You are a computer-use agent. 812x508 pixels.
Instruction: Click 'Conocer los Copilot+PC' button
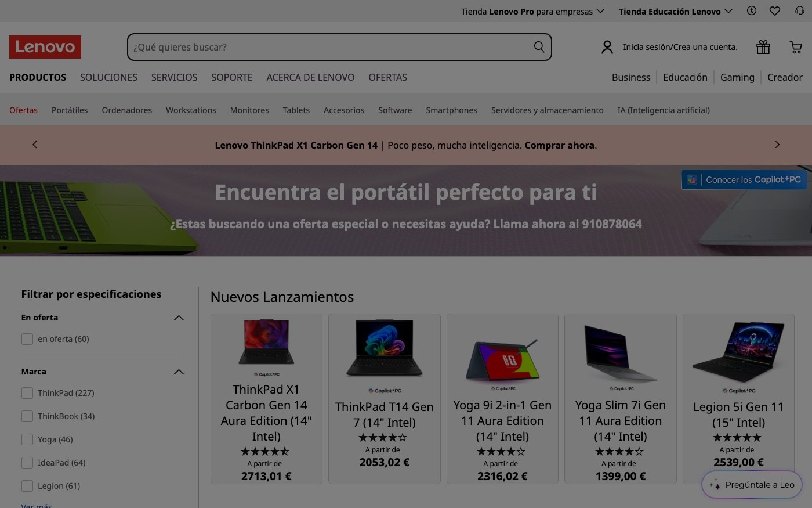coord(744,180)
